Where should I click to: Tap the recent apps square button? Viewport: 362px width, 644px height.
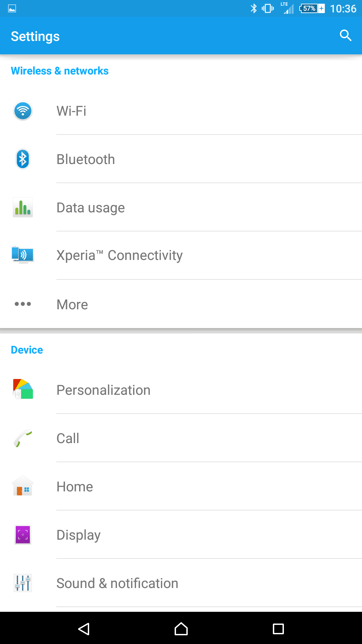[x=278, y=629]
